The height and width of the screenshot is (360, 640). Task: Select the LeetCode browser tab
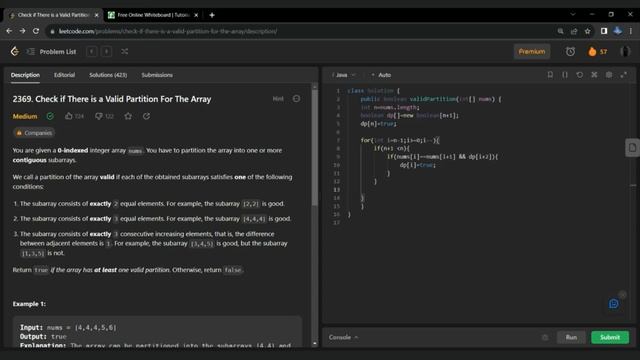[x=53, y=15]
